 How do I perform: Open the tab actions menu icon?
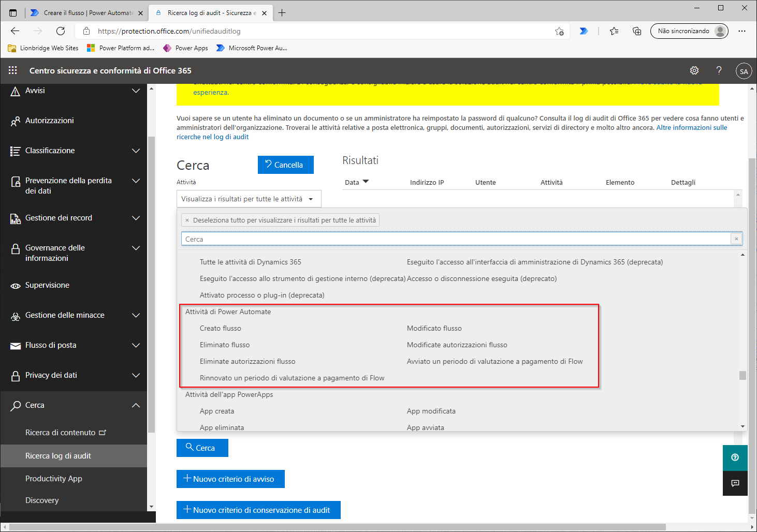(x=13, y=13)
